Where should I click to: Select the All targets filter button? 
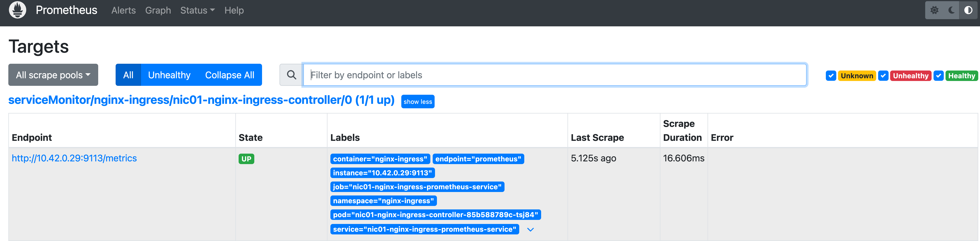coord(128,75)
